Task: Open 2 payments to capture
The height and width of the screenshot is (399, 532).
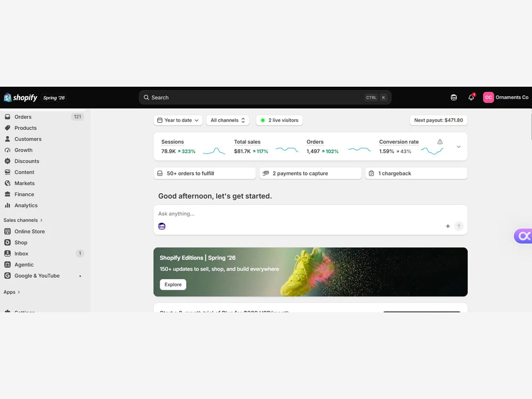Action: click(311, 173)
